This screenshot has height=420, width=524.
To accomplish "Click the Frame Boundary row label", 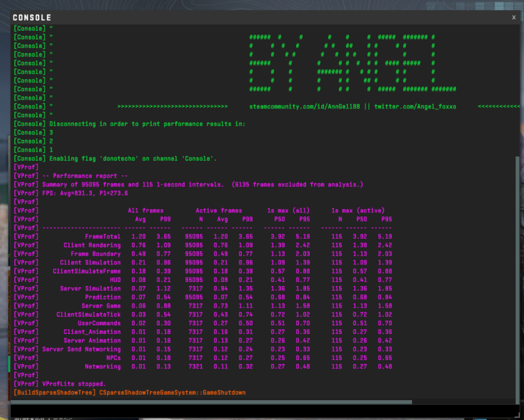I will pos(95,254).
